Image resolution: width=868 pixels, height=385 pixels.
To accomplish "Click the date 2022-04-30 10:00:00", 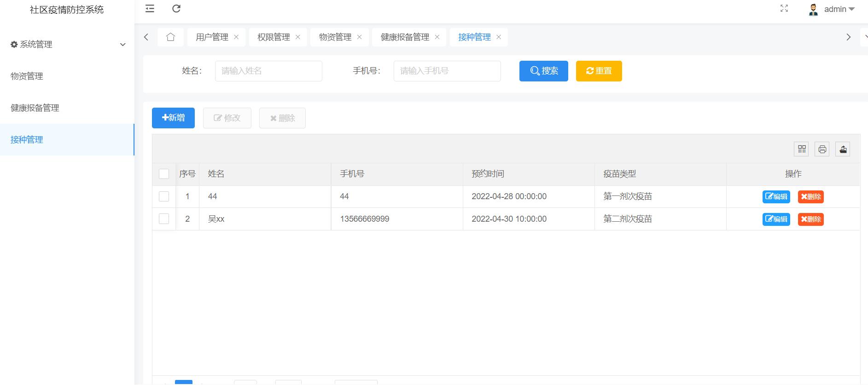I will (x=509, y=219).
